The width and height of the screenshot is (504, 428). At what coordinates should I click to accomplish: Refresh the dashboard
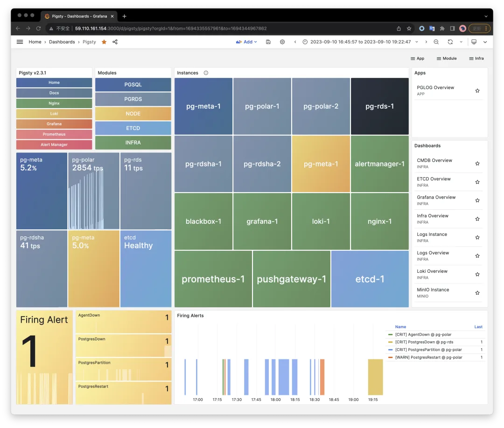point(450,42)
